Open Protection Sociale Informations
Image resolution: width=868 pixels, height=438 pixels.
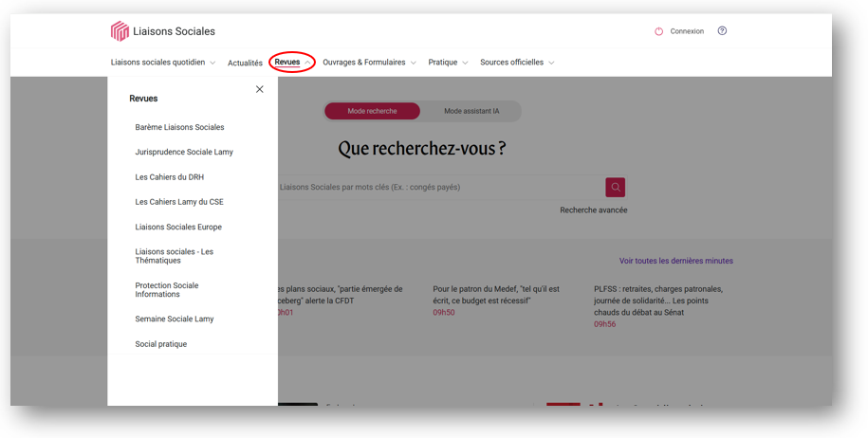[167, 290]
